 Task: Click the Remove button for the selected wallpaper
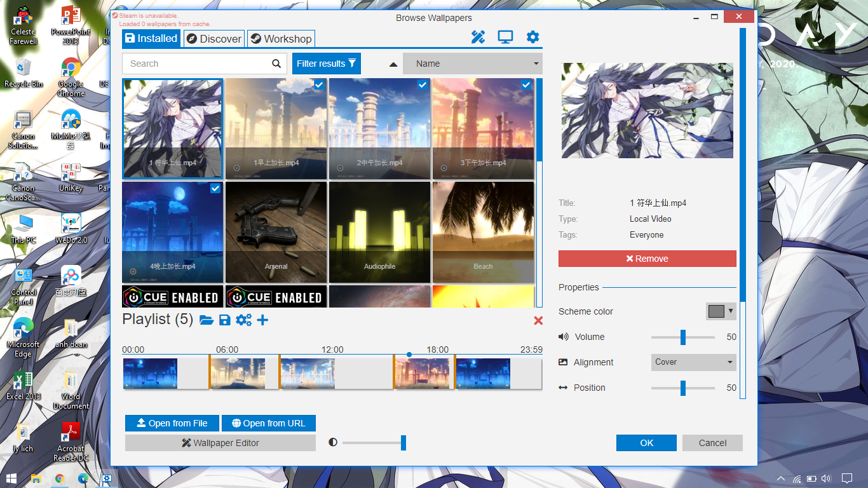647,258
